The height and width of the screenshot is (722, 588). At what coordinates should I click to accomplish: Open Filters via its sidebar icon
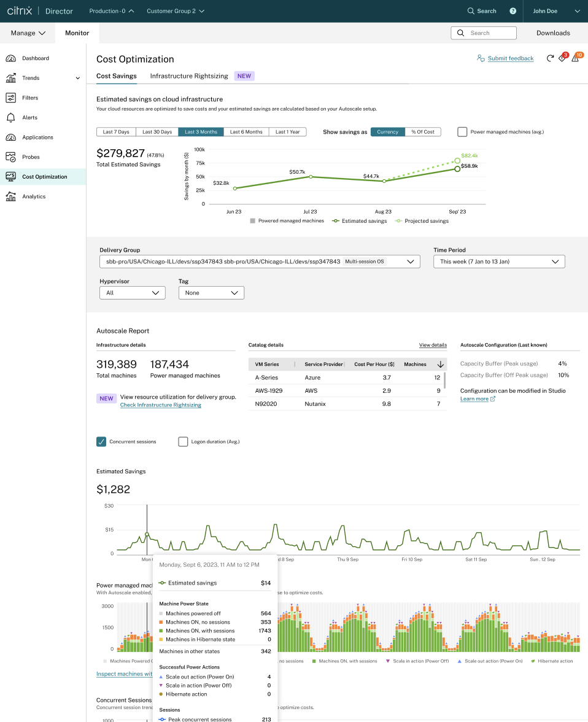10,98
